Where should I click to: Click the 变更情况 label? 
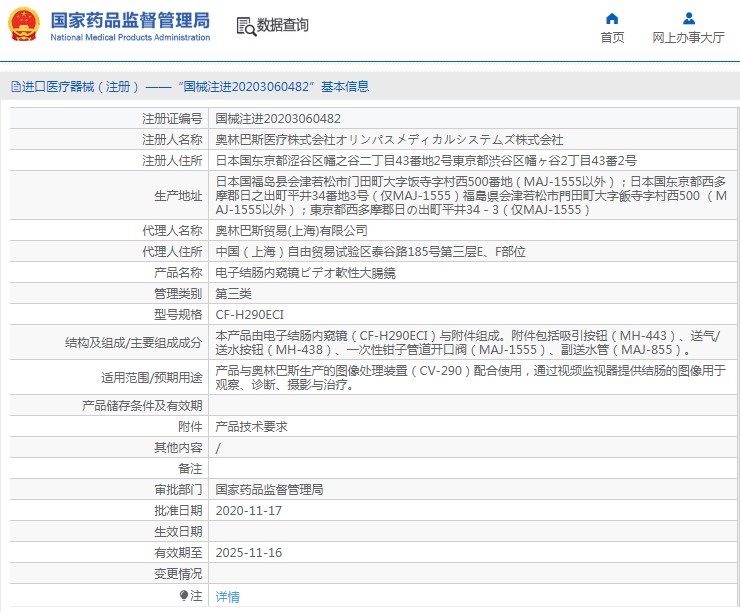tap(178, 574)
